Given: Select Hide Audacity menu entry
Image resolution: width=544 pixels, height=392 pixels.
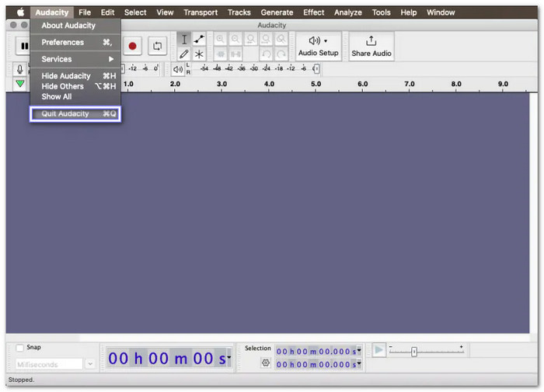Looking at the screenshot, I should 75,76.
